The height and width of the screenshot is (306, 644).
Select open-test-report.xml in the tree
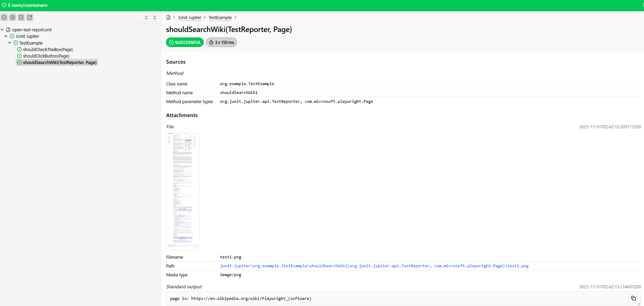(32, 30)
